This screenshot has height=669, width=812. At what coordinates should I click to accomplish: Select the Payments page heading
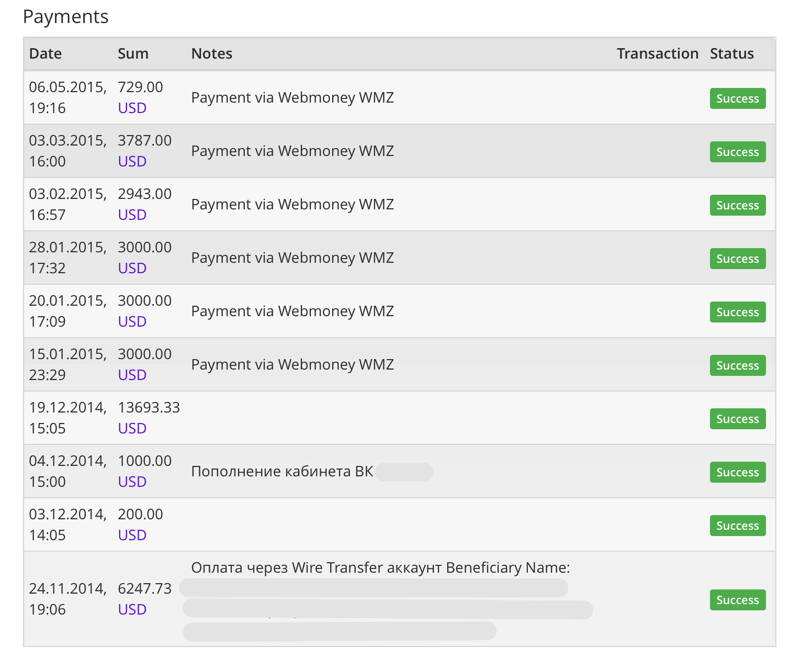tap(66, 17)
